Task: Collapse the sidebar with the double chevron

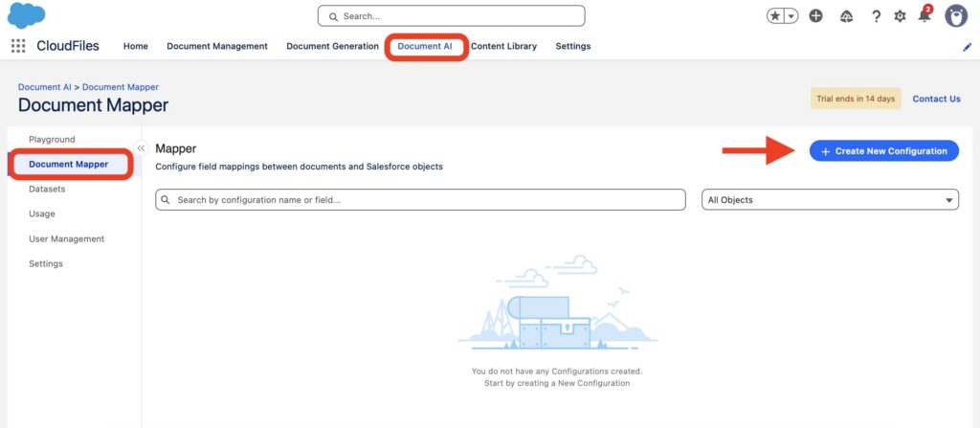Action: tap(142, 148)
